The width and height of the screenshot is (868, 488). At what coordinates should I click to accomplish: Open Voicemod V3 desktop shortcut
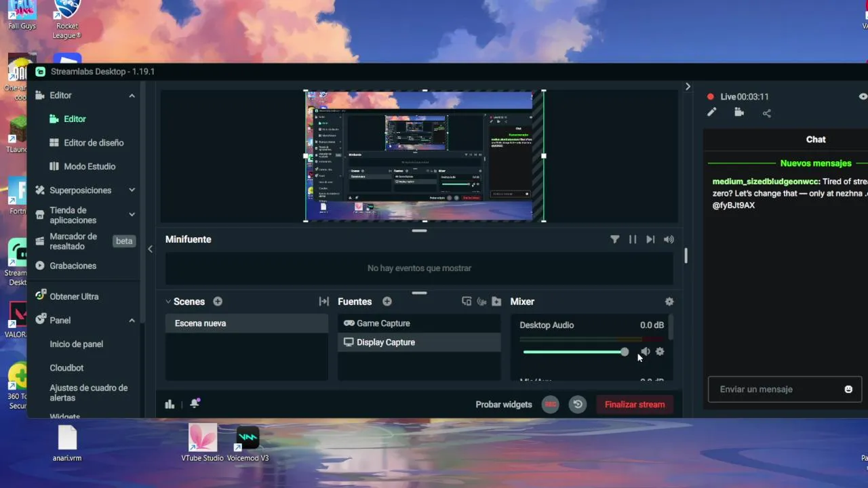point(248,443)
